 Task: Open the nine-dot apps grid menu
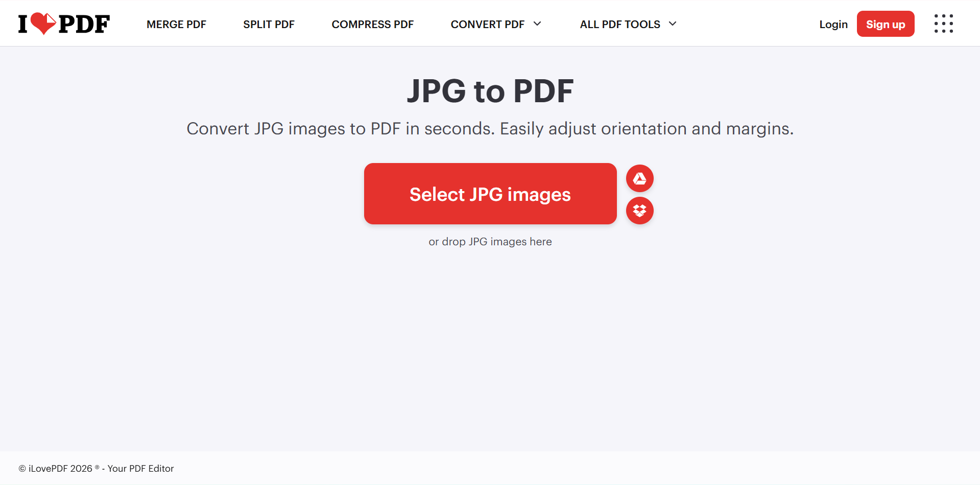coord(943,24)
